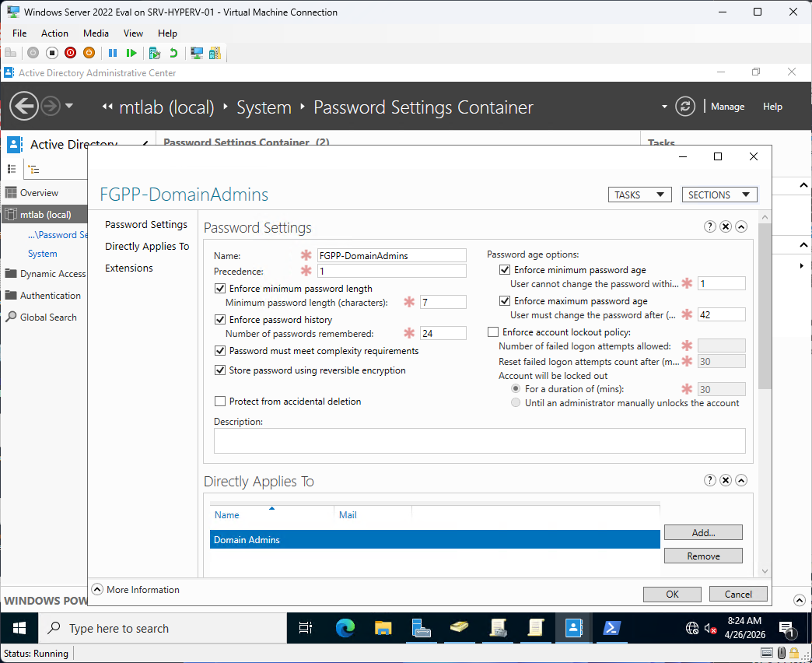Open the Media menu

point(96,33)
